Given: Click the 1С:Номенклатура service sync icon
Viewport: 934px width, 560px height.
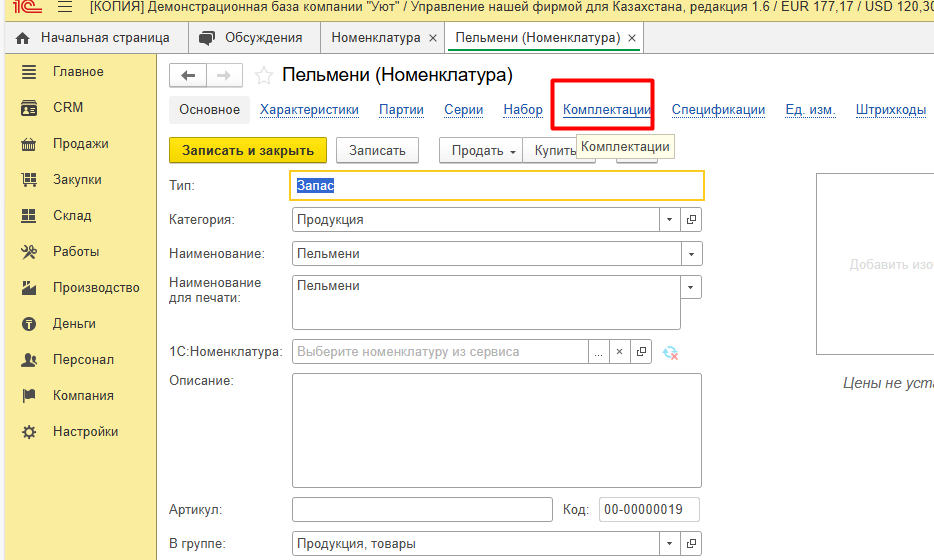Looking at the screenshot, I should point(670,352).
